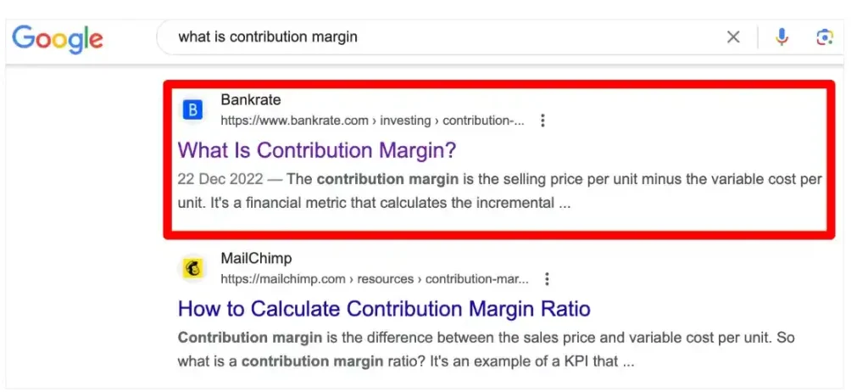Clear the search query with the X icon

click(x=733, y=37)
